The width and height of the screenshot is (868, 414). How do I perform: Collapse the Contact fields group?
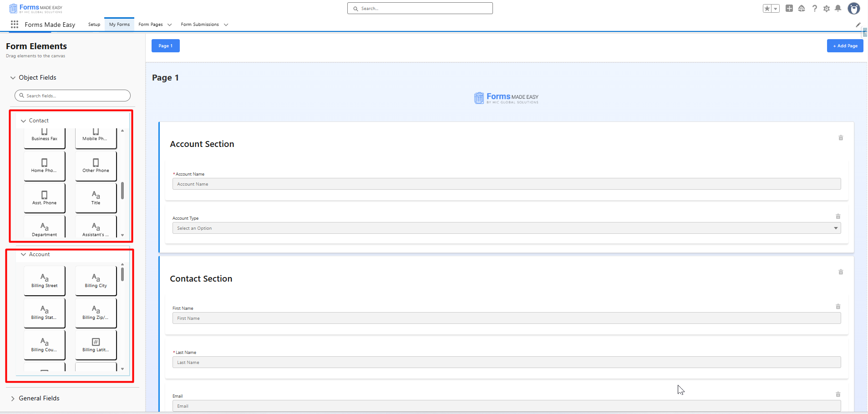point(23,121)
